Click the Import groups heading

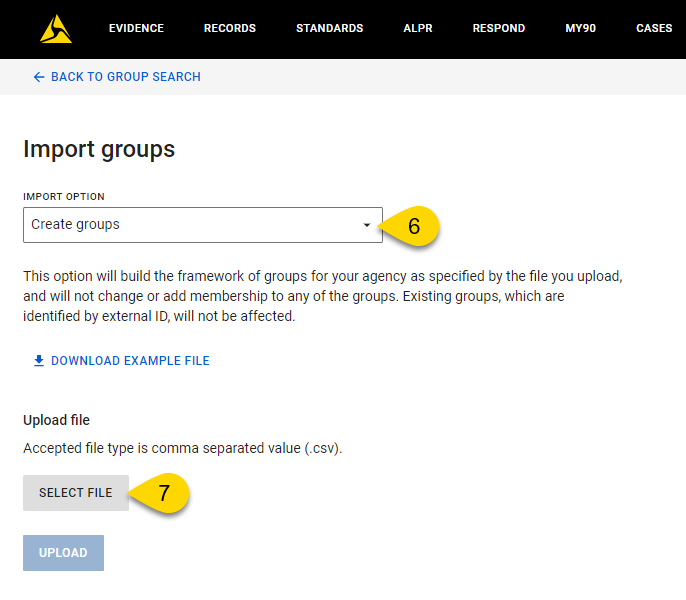tap(99, 150)
